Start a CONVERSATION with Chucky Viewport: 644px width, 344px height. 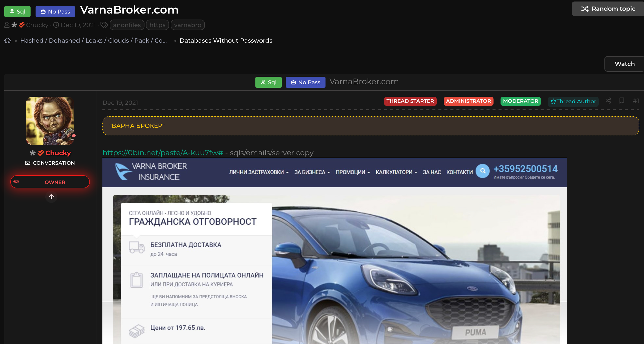point(50,163)
